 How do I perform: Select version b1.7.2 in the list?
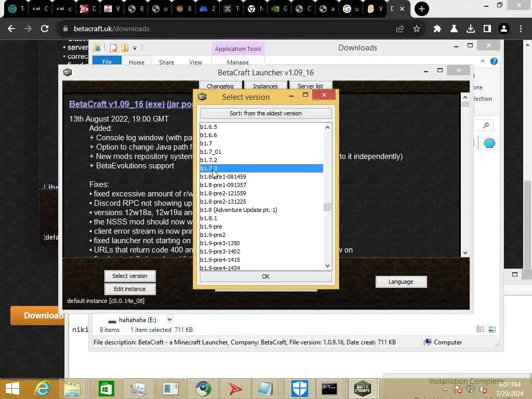pyautogui.click(x=261, y=160)
